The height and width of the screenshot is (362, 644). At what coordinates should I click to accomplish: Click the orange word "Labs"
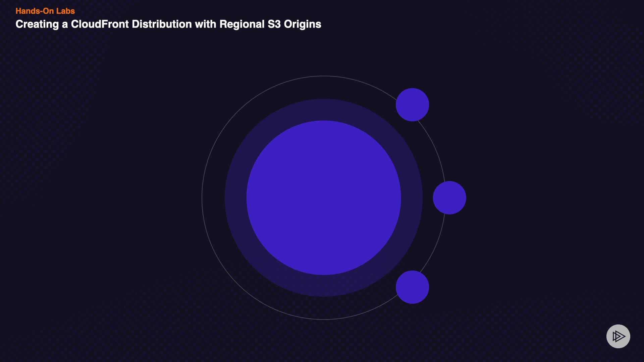click(x=65, y=11)
